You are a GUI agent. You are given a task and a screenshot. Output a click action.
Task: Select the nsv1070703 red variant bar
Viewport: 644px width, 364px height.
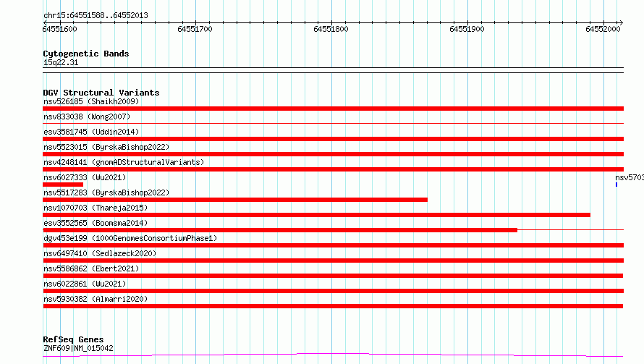pyautogui.click(x=316, y=215)
